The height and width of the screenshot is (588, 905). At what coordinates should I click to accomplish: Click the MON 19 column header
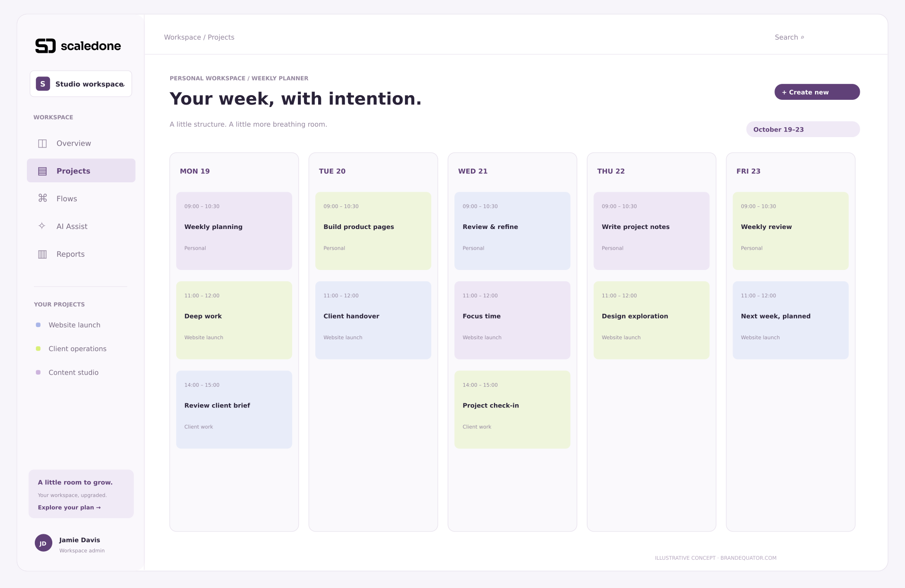(195, 171)
